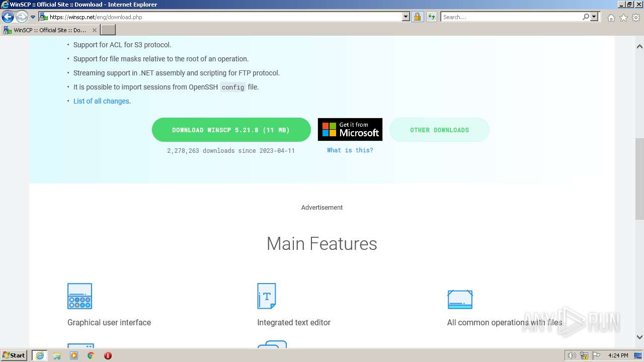Click into the Search box
Screen dimensions: 644x362
coord(511,17)
